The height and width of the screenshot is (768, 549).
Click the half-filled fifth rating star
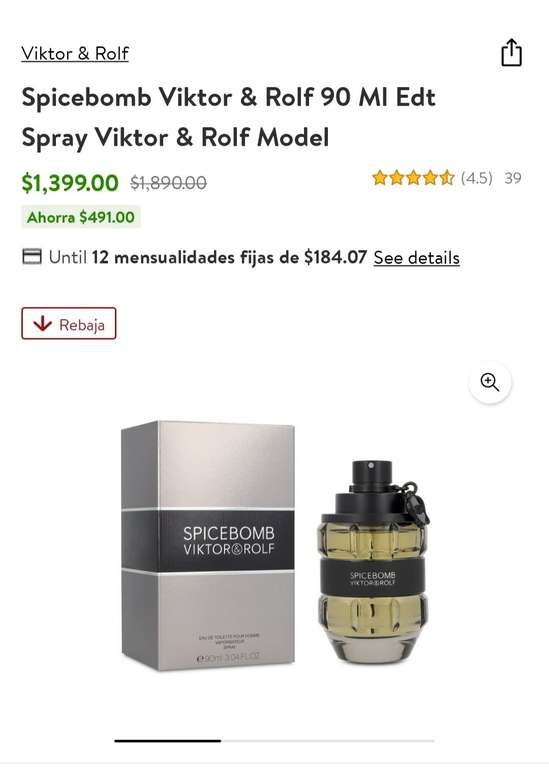[x=447, y=177]
